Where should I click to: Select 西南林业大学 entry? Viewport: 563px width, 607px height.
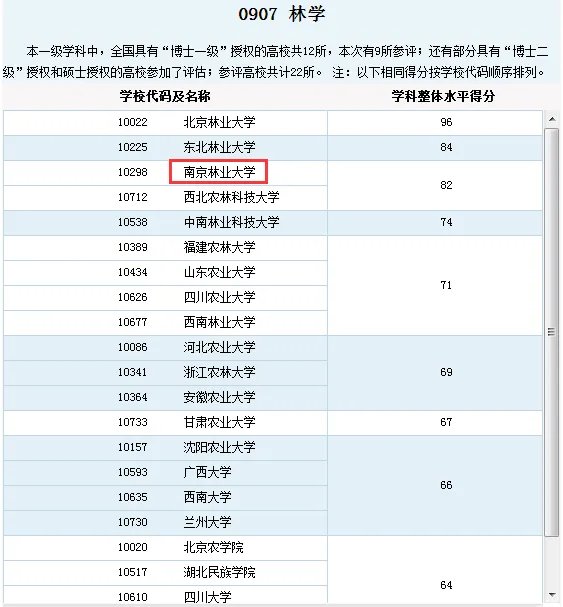tap(220, 322)
